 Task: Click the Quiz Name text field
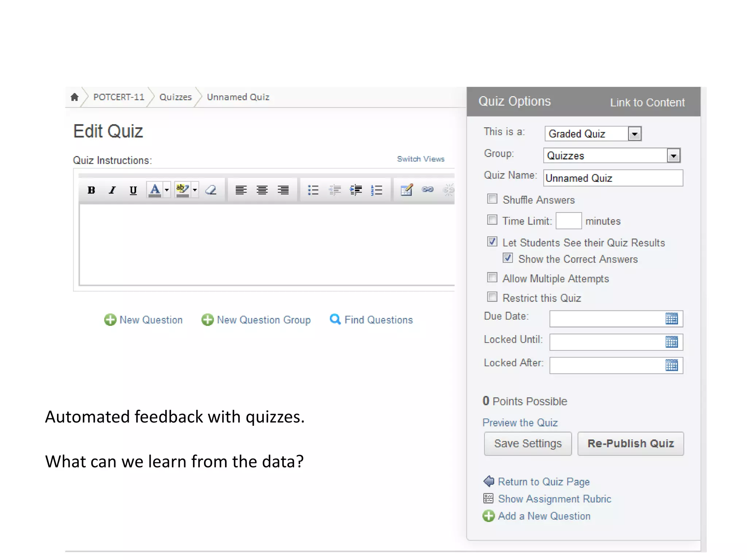pyautogui.click(x=613, y=178)
